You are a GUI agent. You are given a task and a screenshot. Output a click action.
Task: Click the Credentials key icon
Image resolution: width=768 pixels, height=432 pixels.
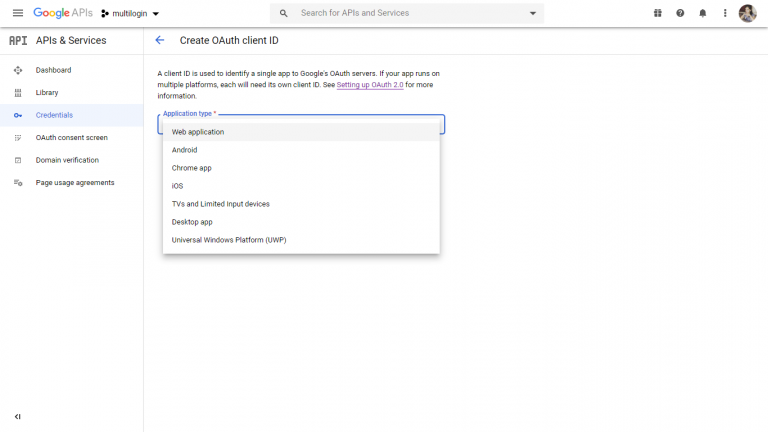pos(18,115)
